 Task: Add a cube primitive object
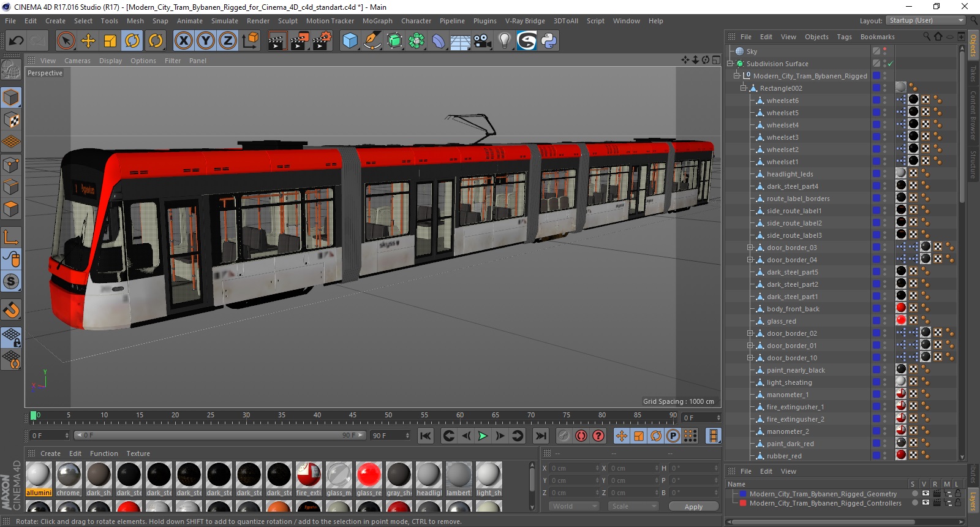pos(350,41)
